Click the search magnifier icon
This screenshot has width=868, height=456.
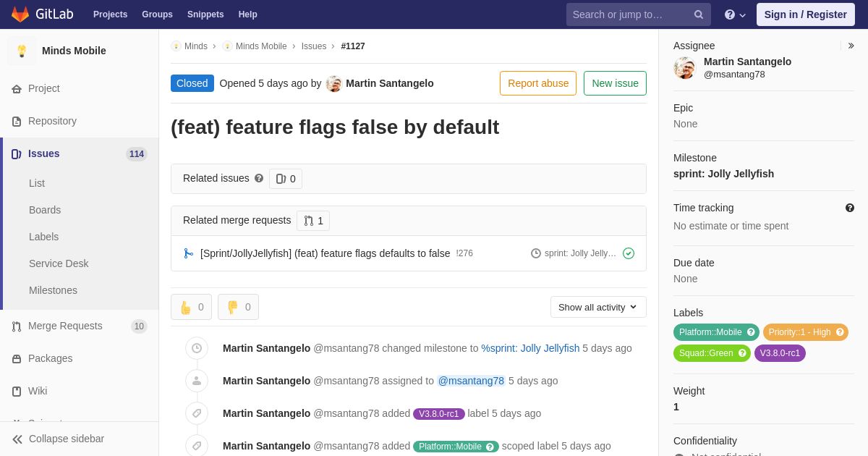point(699,14)
